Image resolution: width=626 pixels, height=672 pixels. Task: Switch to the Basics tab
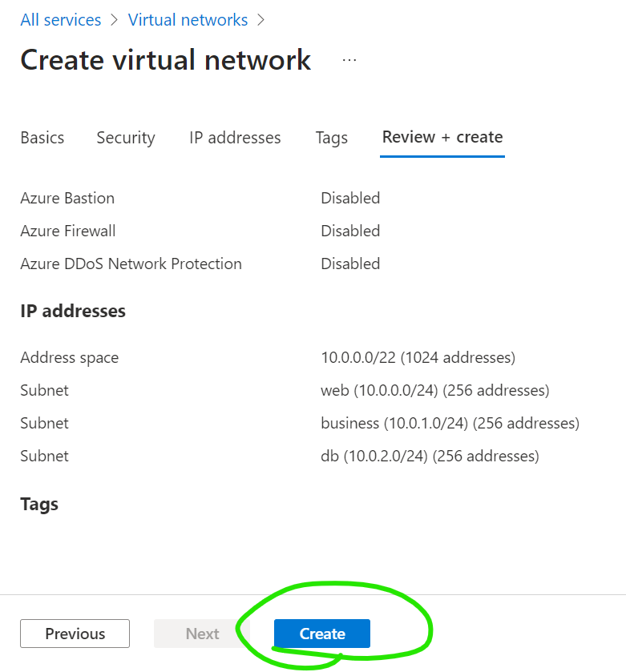point(42,138)
